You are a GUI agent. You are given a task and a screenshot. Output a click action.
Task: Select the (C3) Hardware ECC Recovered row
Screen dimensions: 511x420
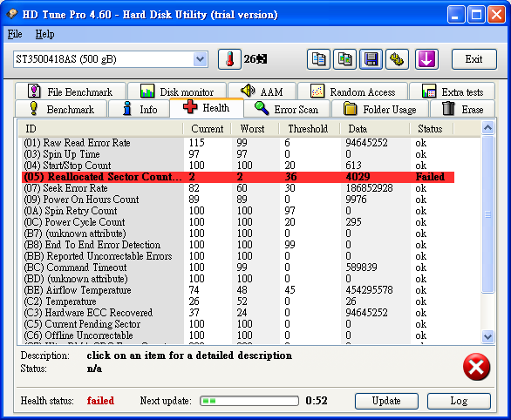click(238, 313)
